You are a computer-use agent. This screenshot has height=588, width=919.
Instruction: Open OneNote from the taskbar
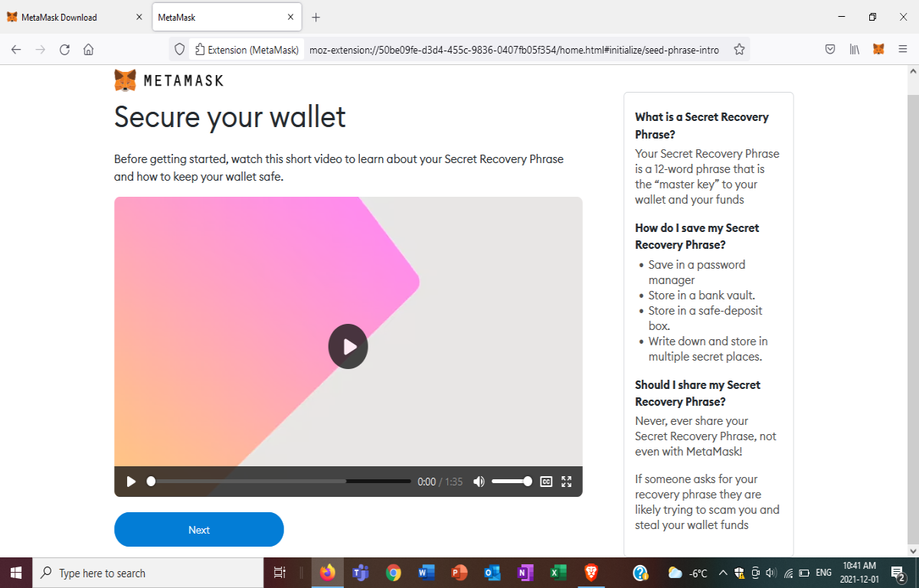click(525, 573)
